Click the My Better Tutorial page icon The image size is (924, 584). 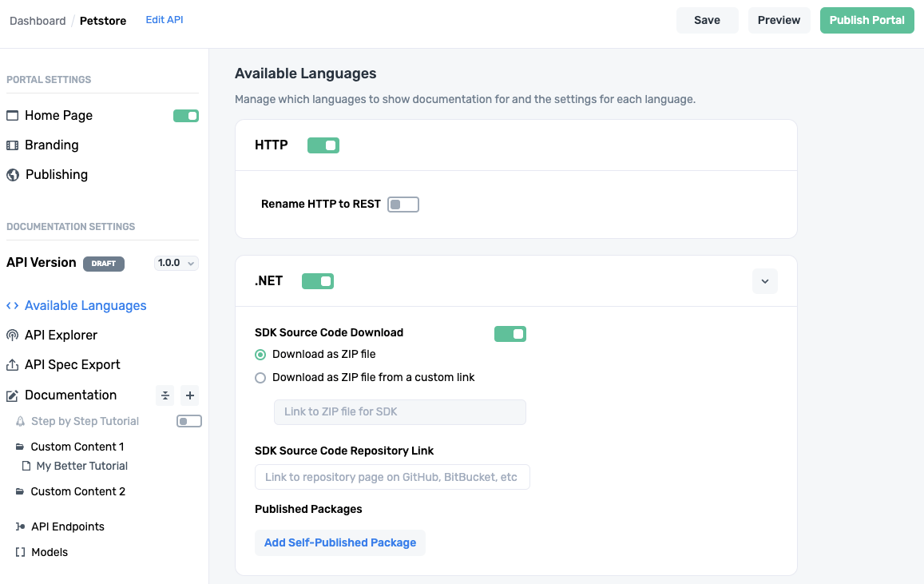pos(26,466)
